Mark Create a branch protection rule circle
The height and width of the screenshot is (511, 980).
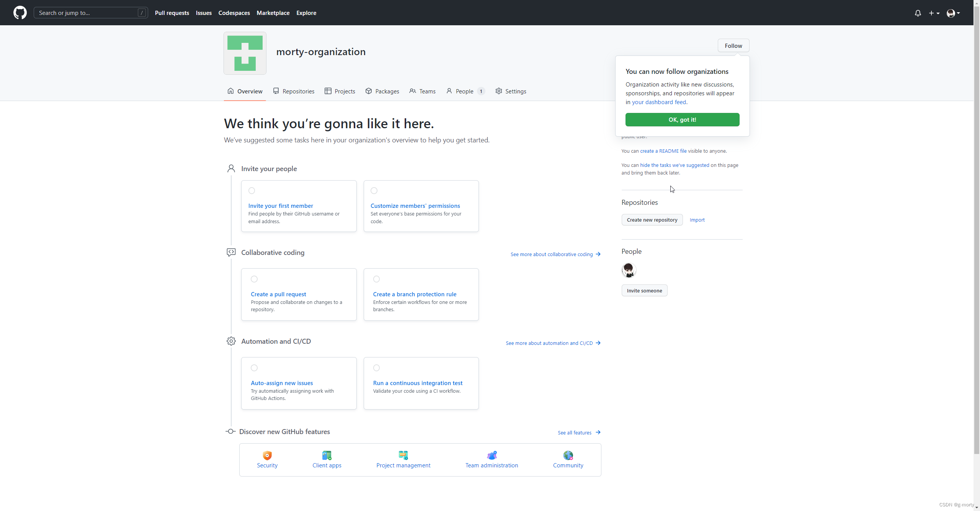pyautogui.click(x=377, y=279)
